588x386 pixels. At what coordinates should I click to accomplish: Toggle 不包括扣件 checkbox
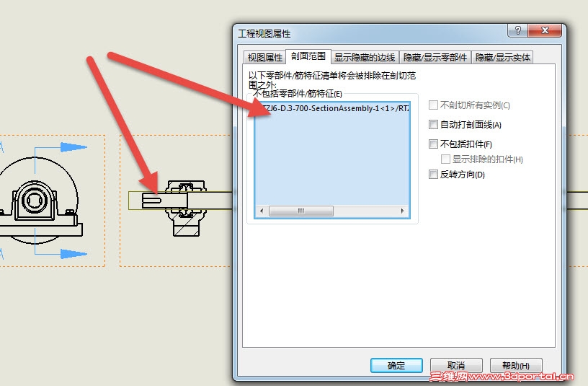pyautogui.click(x=433, y=144)
